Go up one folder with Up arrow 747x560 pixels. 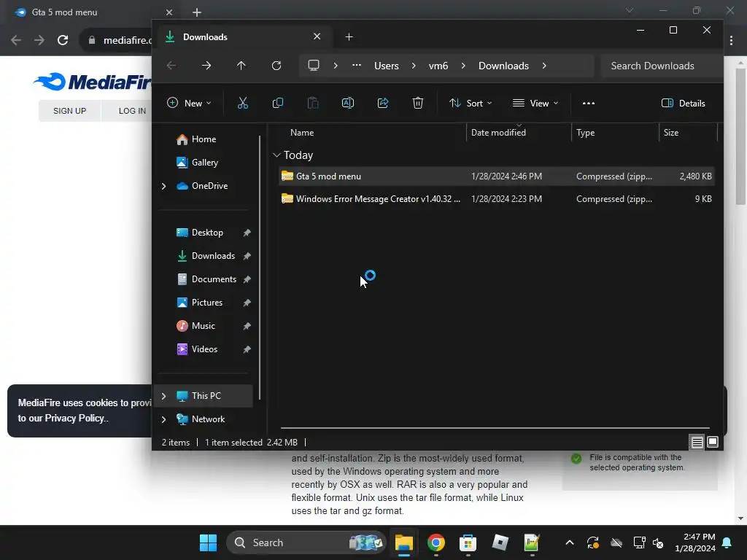point(241,66)
